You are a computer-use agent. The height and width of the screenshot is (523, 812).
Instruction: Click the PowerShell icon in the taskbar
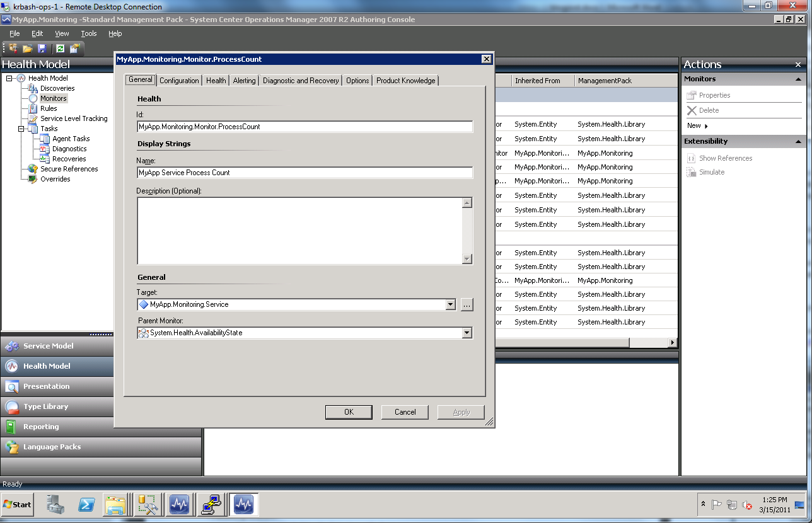tap(86, 505)
